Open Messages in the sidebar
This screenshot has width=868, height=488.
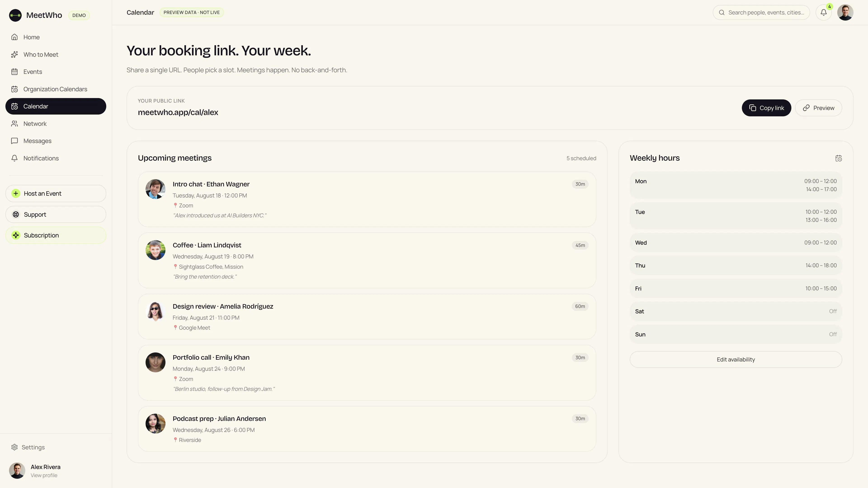pos(56,141)
